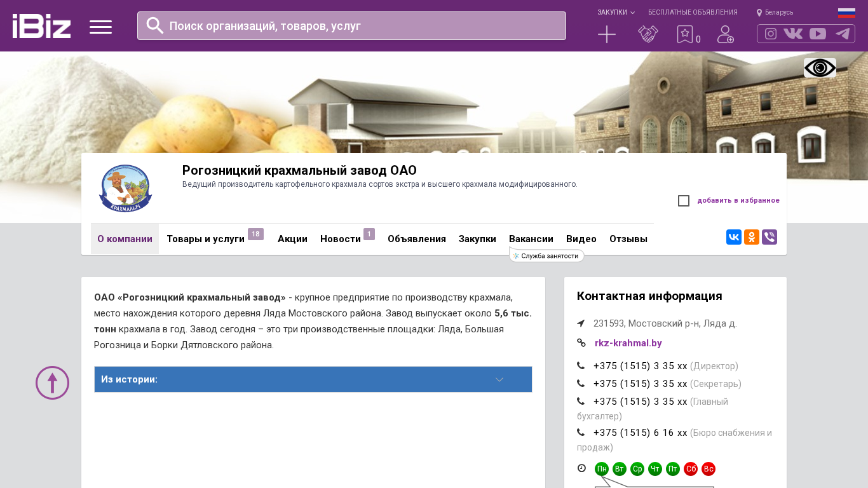
Task: Expand the Закупки dropdown in header
Action: click(616, 13)
